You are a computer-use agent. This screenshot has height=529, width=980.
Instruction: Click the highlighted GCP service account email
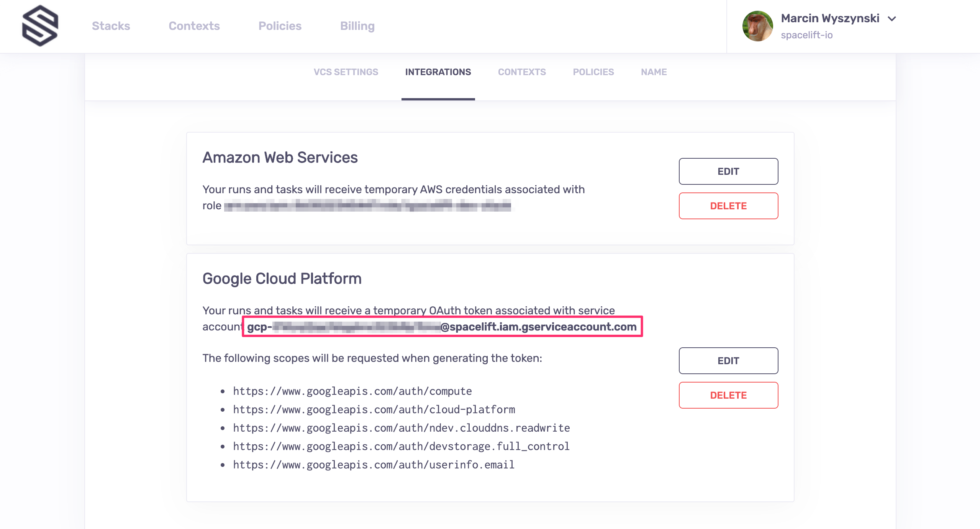(442, 327)
